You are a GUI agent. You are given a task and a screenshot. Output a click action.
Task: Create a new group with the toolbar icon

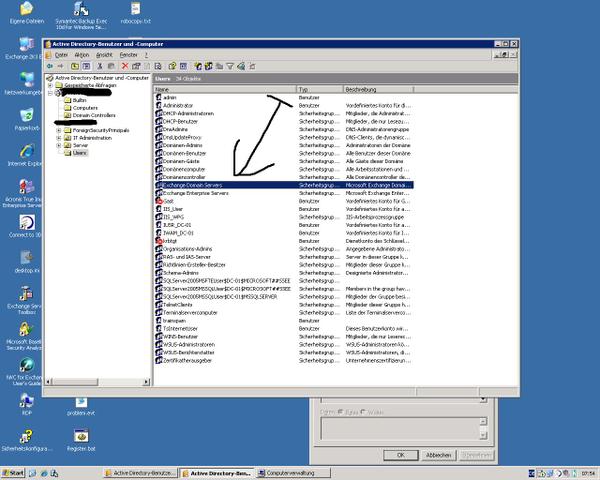209,66
